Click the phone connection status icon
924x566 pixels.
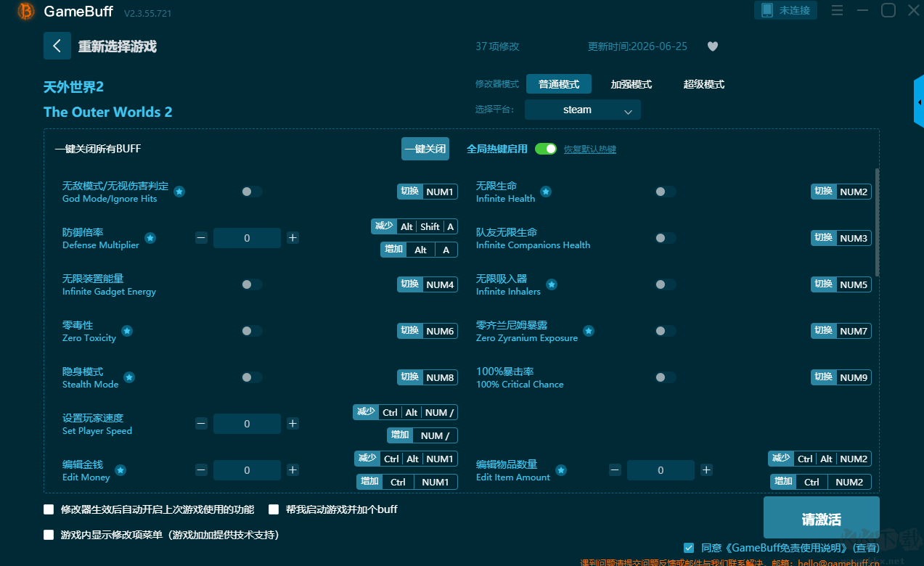(766, 10)
